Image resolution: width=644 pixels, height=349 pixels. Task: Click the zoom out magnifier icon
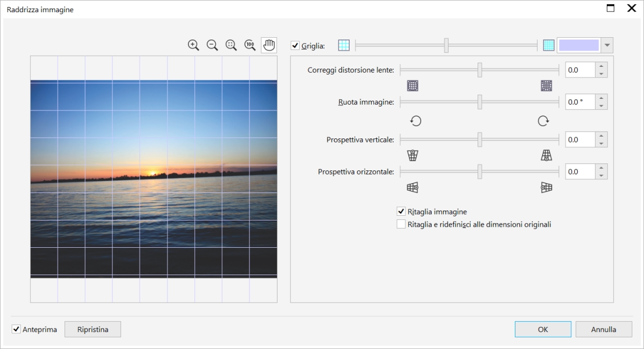click(212, 45)
